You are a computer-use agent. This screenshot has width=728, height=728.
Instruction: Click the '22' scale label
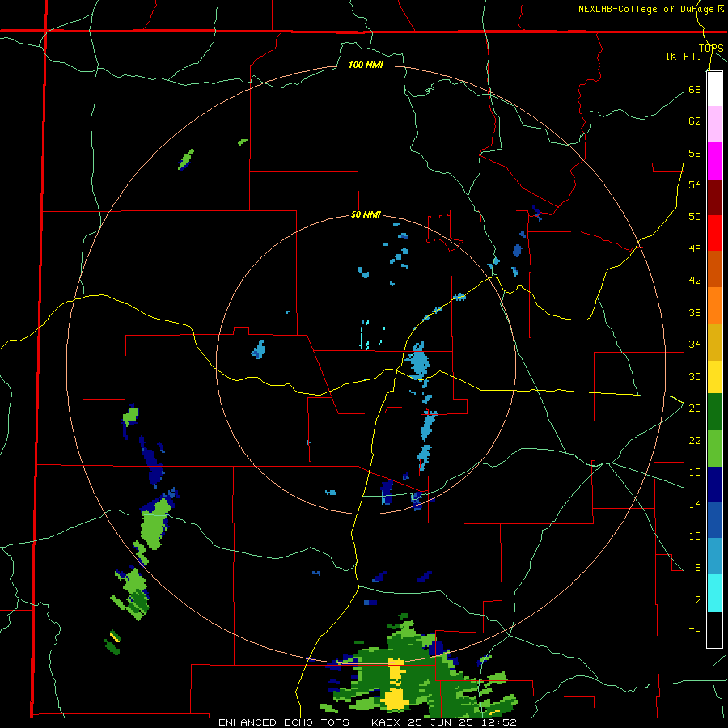[695, 440]
